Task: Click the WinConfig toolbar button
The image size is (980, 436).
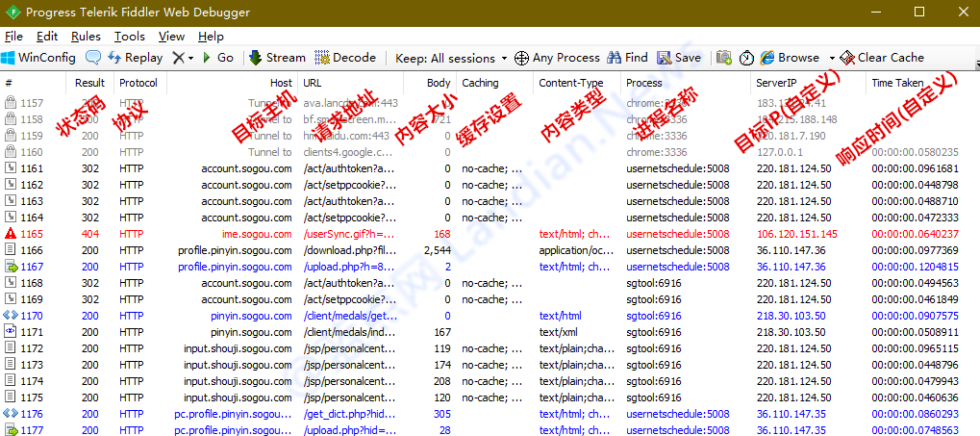Action: [x=38, y=58]
